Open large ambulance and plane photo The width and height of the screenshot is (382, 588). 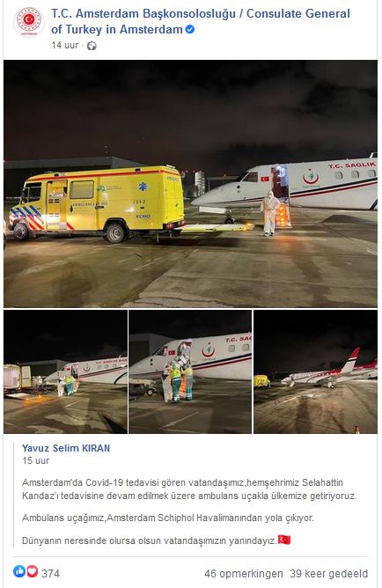click(190, 184)
